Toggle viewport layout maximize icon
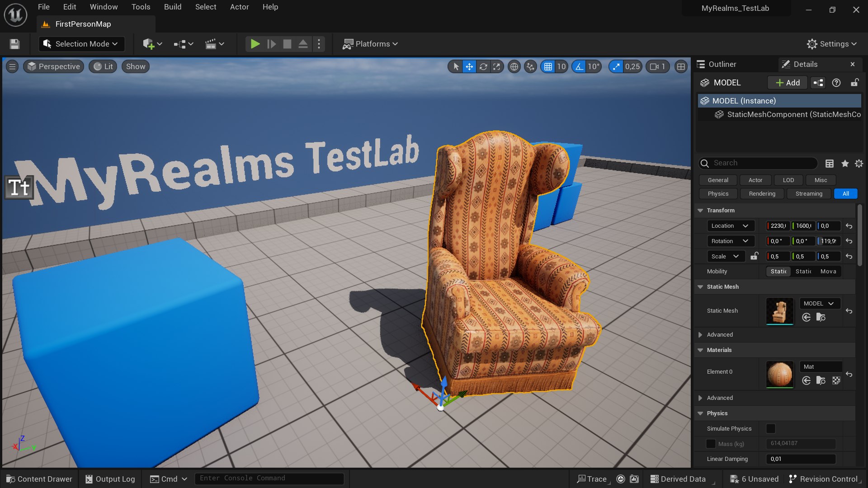Viewport: 868px width, 488px height. point(681,66)
